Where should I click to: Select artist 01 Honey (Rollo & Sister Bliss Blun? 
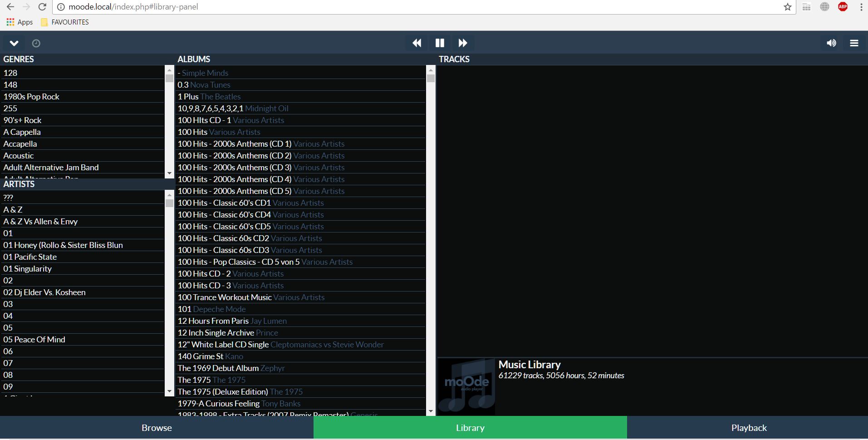pyautogui.click(x=83, y=245)
